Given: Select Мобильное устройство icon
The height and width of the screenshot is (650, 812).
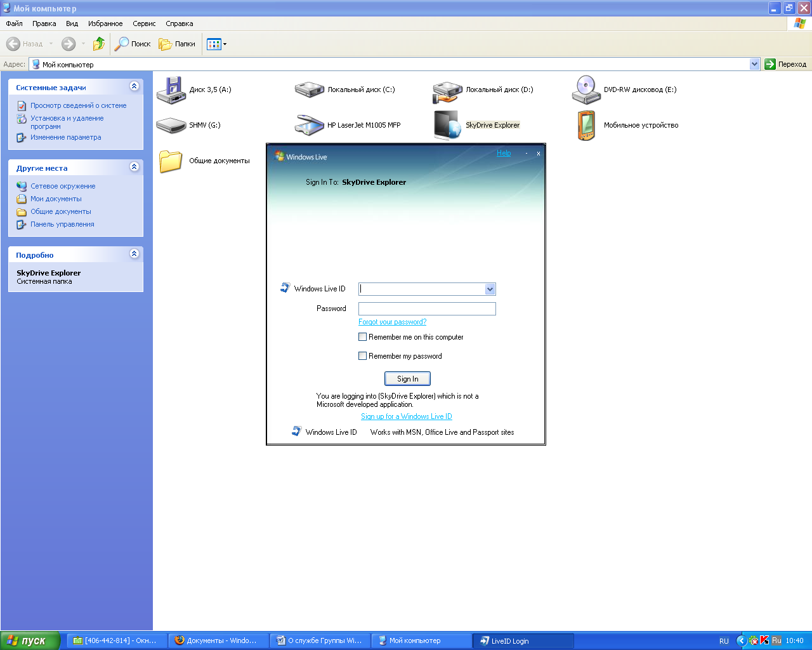Looking at the screenshot, I should [x=586, y=125].
